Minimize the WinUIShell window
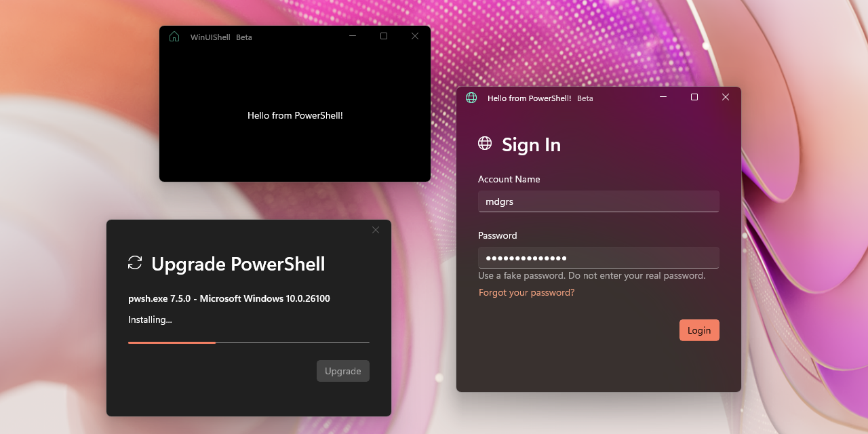 (x=353, y=36)
